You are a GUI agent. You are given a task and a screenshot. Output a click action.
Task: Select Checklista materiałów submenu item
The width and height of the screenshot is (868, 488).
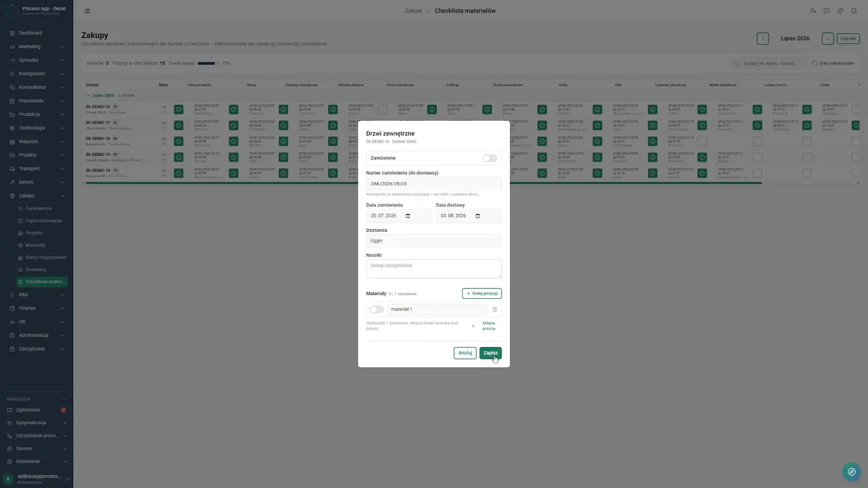pos(42,282)
